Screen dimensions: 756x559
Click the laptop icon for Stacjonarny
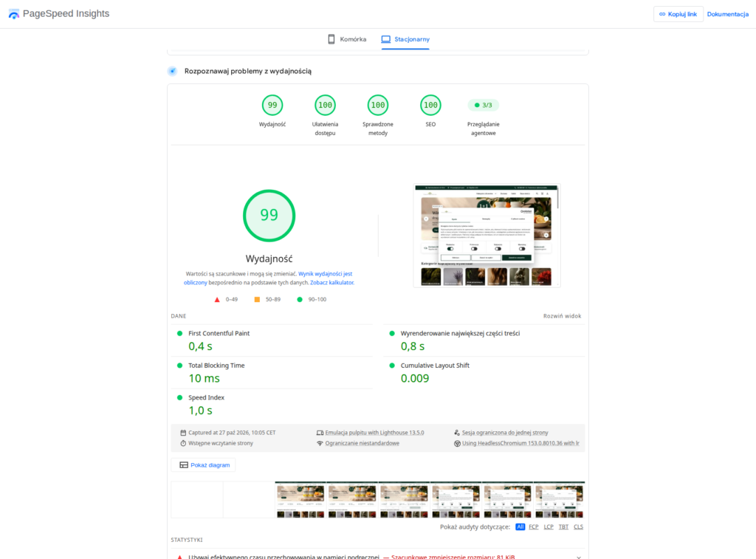tap(385, 39)
